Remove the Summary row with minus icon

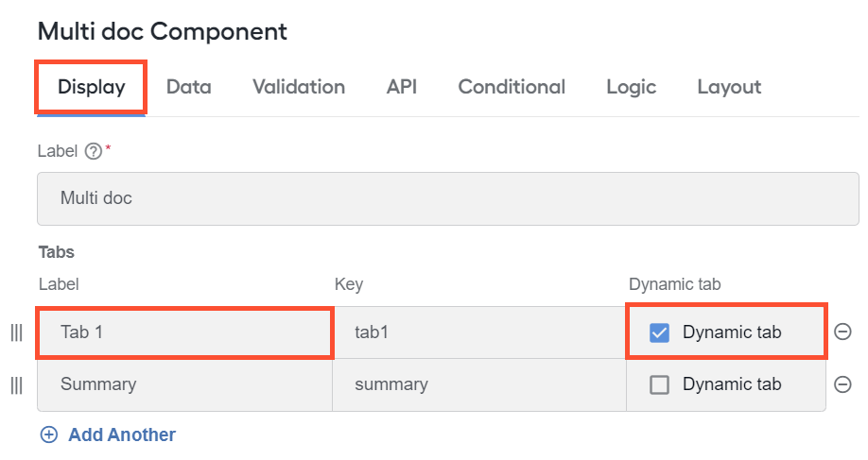point(842,383)
